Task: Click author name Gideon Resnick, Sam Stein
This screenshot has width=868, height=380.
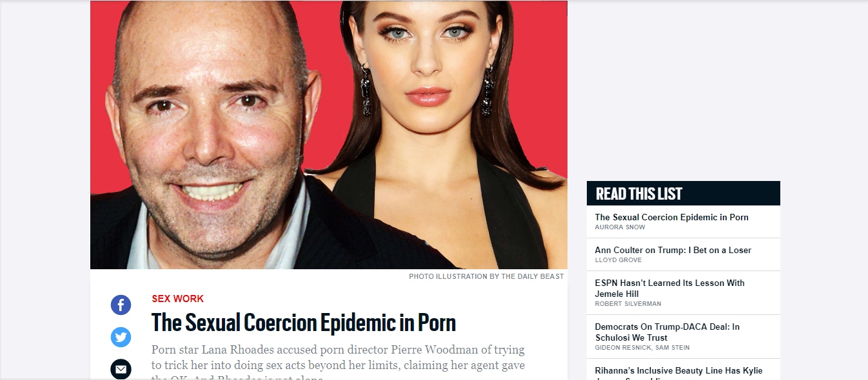Action: click(x=642, y=348)
